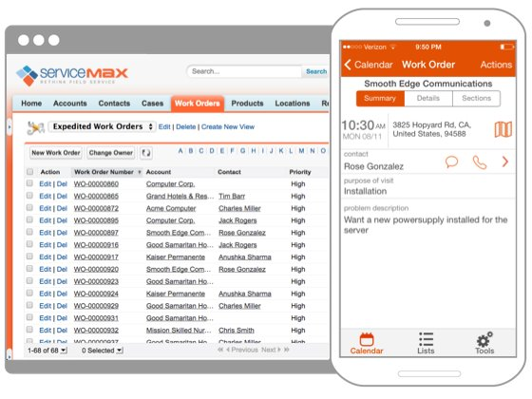532x399 pixels.
Task: Click Del for WO-00000929
Action: click(62, 306)
